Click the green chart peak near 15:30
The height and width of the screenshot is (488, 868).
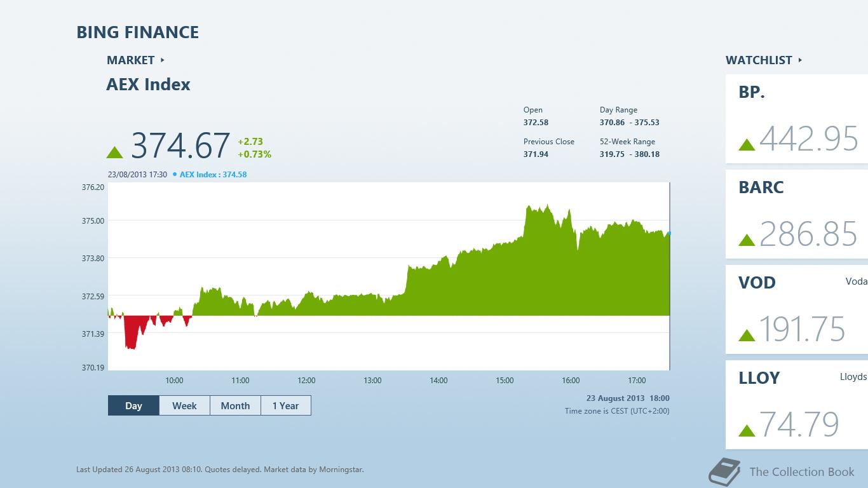click(x=537, y=213)
